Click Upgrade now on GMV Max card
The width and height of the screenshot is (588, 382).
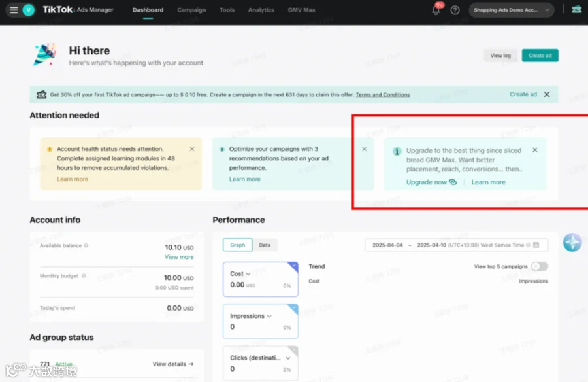(x=431, y=182)
